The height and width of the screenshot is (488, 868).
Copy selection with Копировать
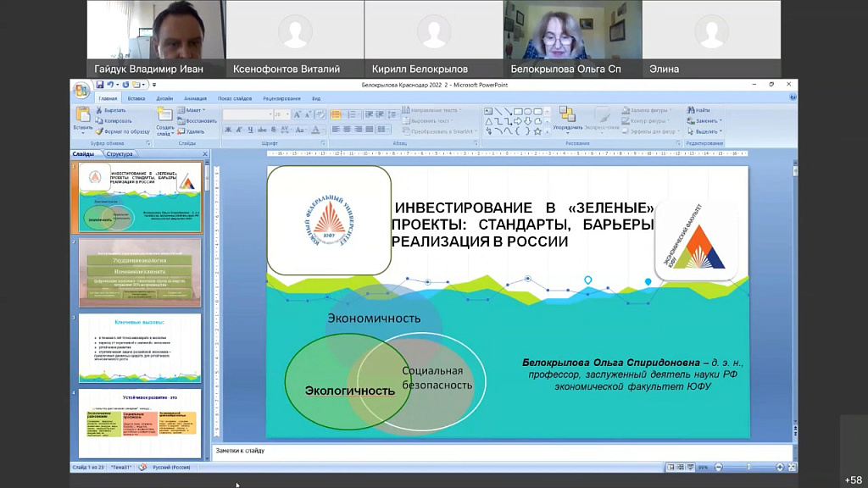[x=114, y=120]
